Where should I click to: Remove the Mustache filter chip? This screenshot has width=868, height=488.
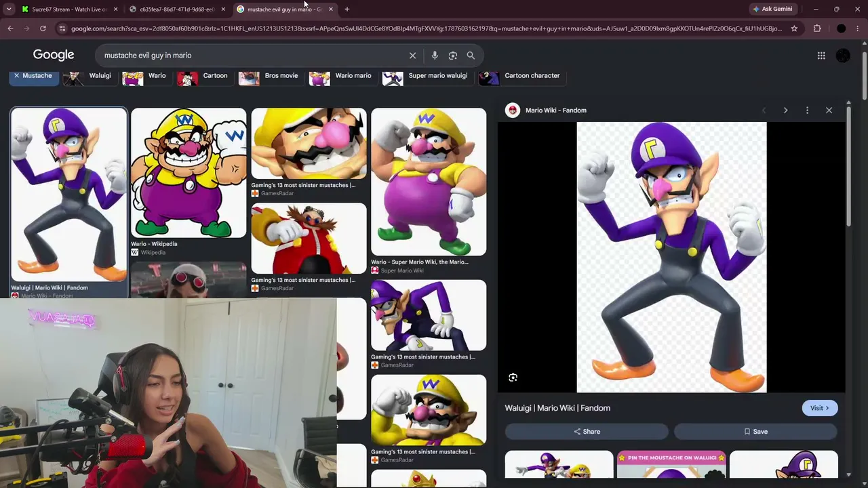click(x=33, y=76)
